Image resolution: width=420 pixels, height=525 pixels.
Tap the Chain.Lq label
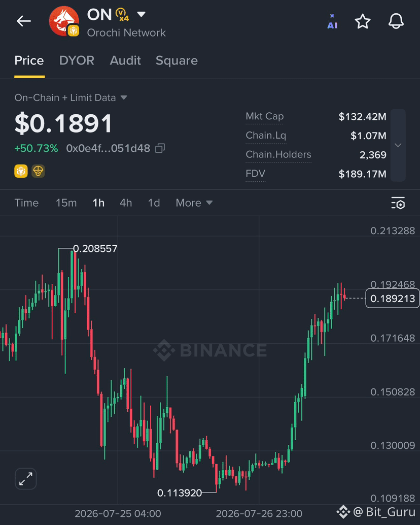tap(266, 135)
